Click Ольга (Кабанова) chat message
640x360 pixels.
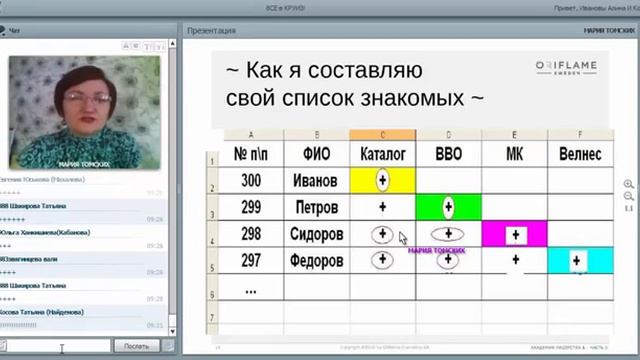pyautogui.click(x=83, y=239)
